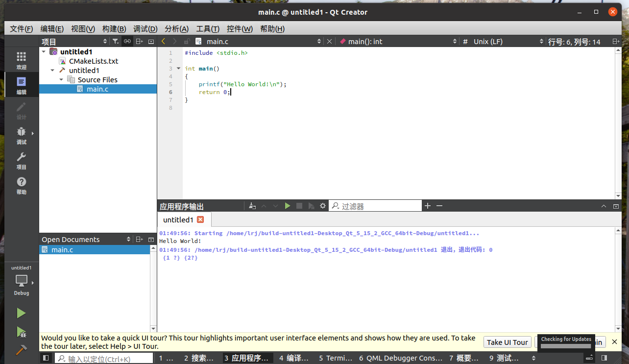This screenshot has width=629, height=364.
Task: Click the 输入以定位 locator field
Action: (x=104, y=359)
